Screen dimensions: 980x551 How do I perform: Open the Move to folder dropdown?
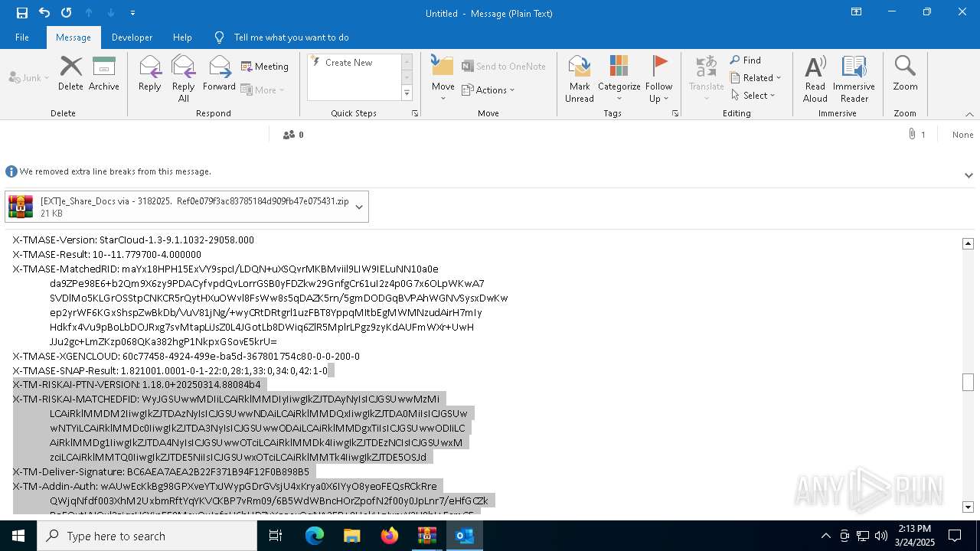[x=443, y=78]
